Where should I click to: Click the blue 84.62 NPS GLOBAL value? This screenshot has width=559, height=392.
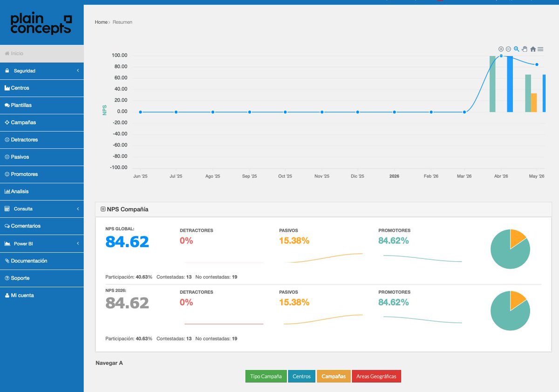coord(127,242)
